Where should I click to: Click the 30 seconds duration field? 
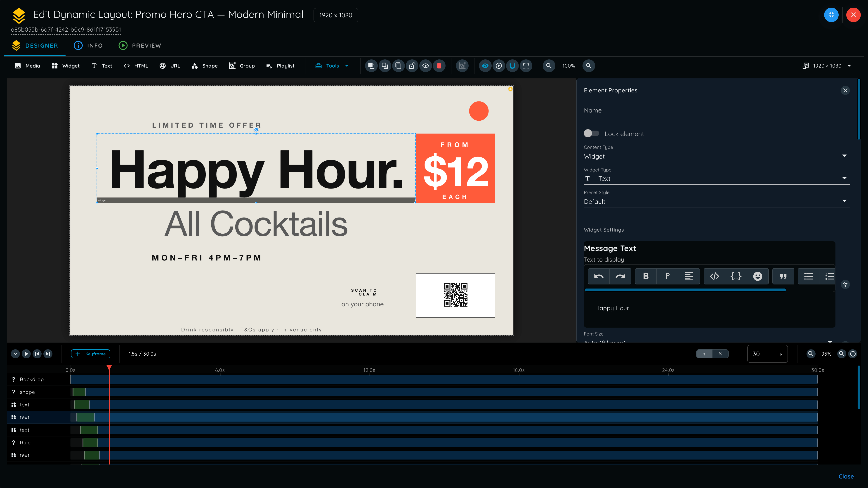coord(767,354)
